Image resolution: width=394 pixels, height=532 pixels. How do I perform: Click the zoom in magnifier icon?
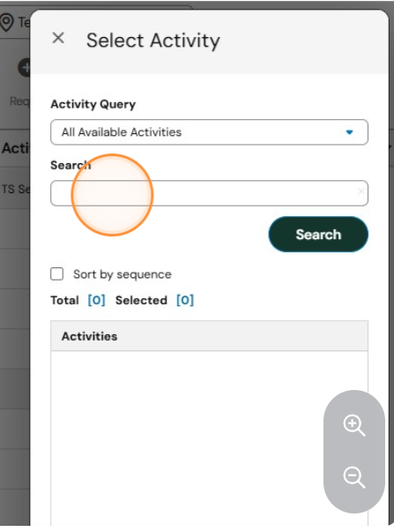click(x=354, y=425)
